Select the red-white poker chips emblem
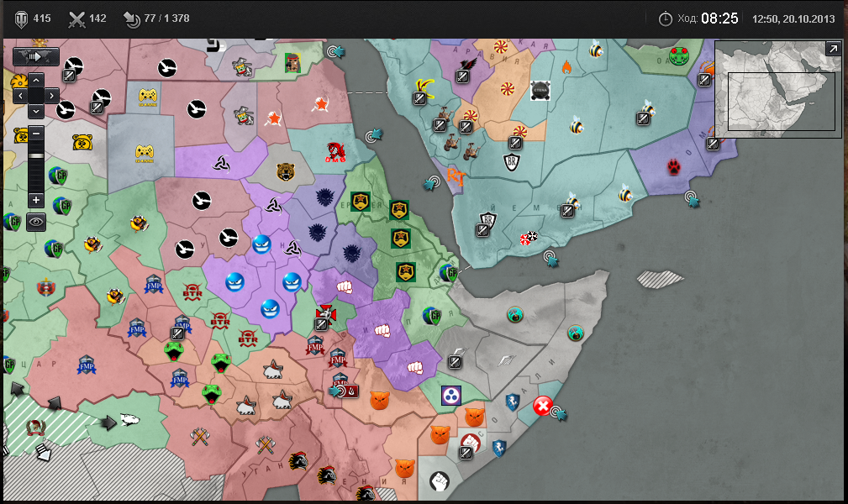848x504 pixels. [x=529, y=238]
